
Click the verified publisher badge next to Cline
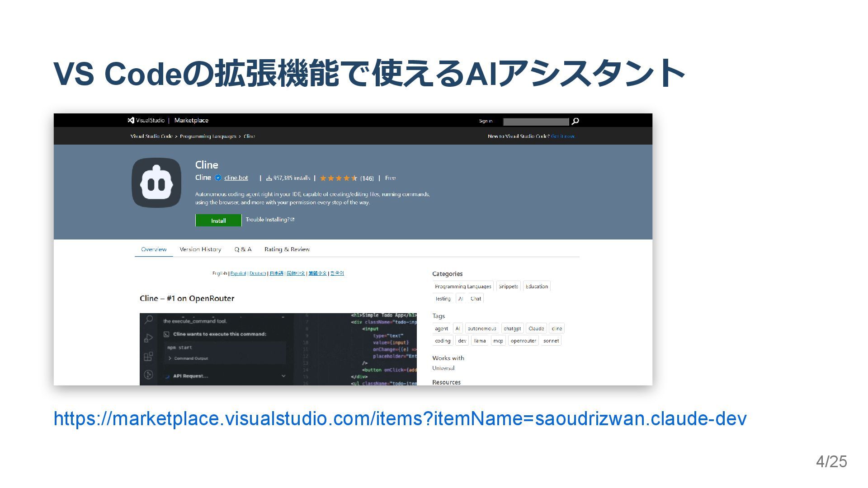(218, 178)
